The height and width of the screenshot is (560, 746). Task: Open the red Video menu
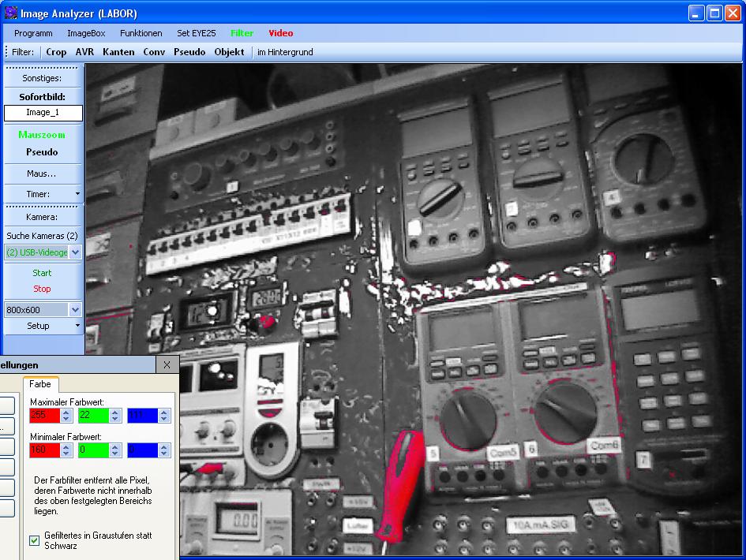[x=280, y=33]
